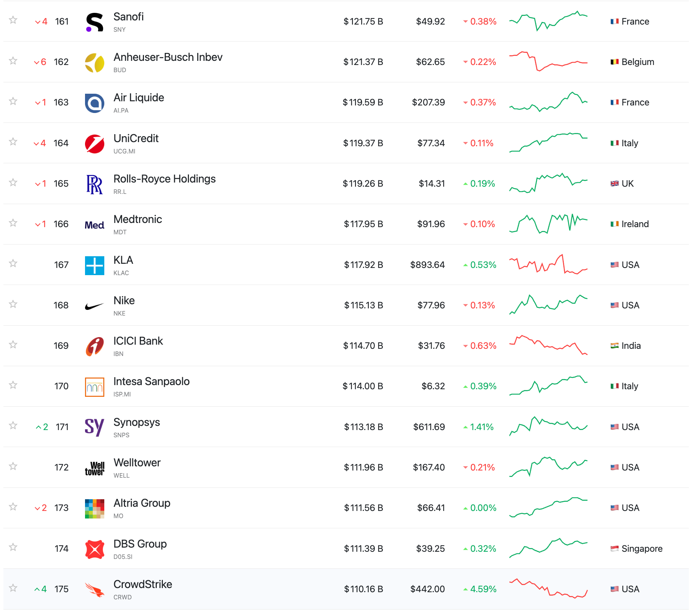Click the ICICI Bank sparkline chart
The height and width of the screenshot is (616, 690).
pos(548,345)
